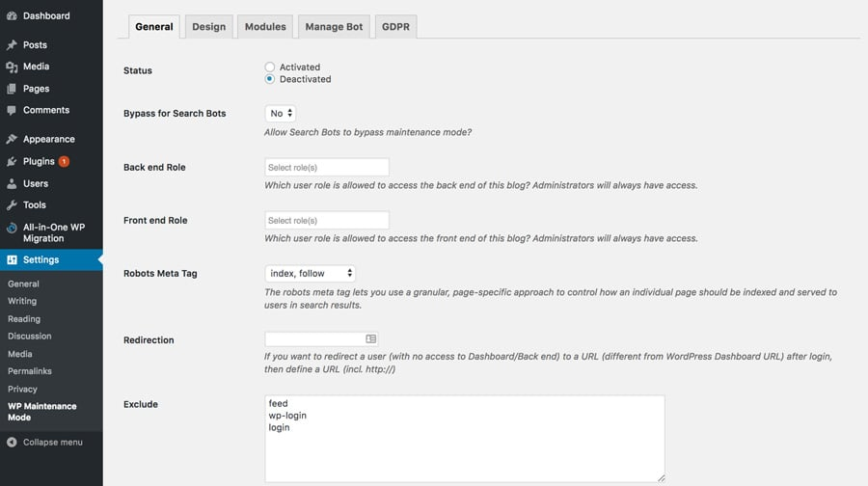868x486 pixels.
Task: Click the Plugins plug icon
Action: click(x=12, y=161)
